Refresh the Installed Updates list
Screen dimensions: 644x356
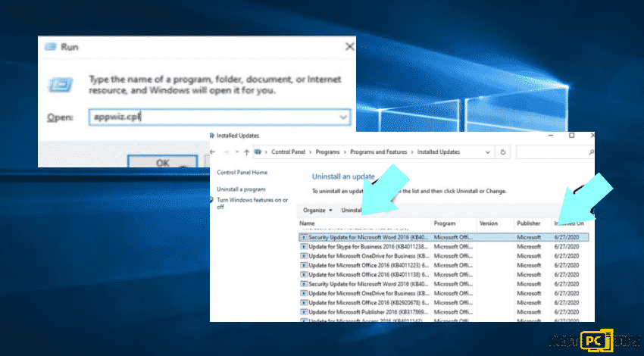[x=503, y=152]
